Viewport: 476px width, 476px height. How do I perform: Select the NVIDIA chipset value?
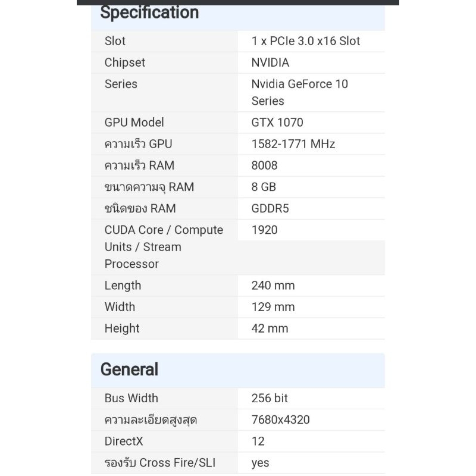click(270, 62)
